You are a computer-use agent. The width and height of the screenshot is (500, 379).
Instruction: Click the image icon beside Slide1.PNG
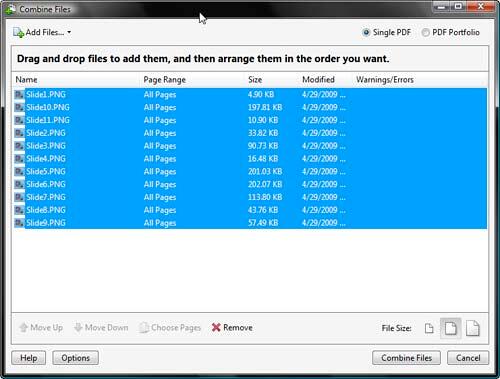tap(19, 94)
